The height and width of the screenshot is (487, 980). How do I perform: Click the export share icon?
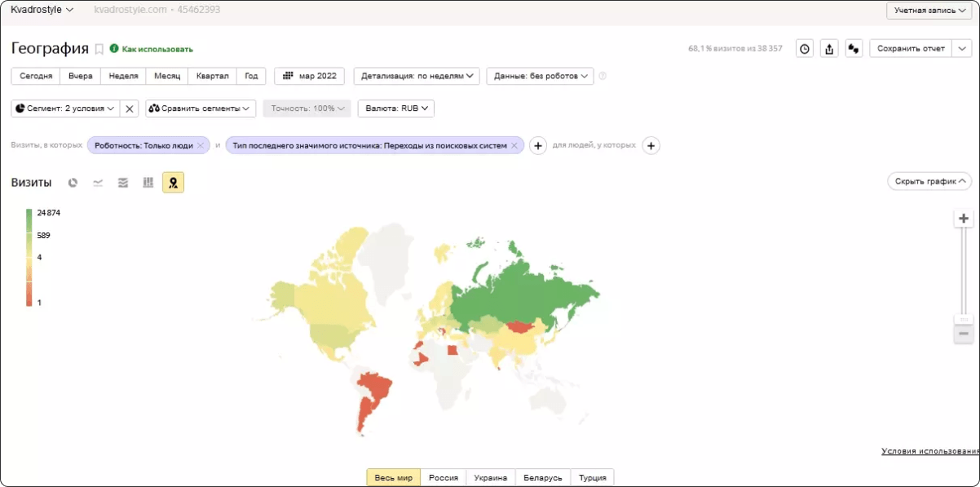(x=829, y=49)
